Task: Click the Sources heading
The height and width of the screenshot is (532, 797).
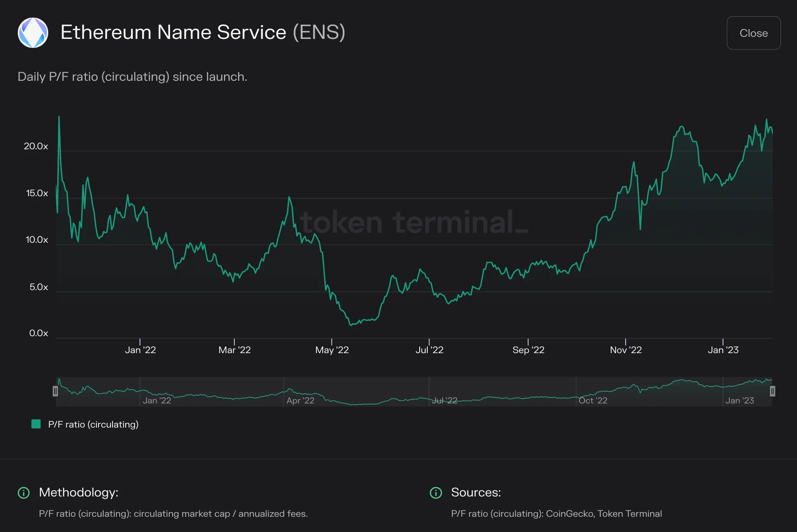Action: [x=476, y=492]
